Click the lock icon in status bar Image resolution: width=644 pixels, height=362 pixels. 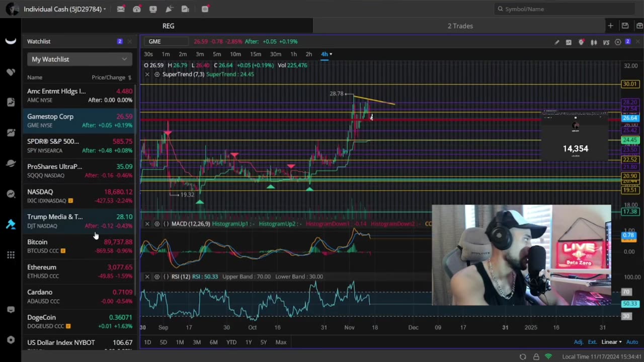(x=536, y=356)
